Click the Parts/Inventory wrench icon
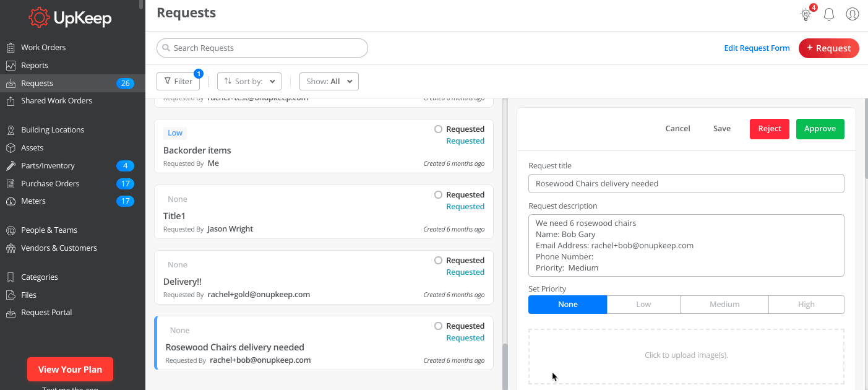 click(x=11, y=166)
